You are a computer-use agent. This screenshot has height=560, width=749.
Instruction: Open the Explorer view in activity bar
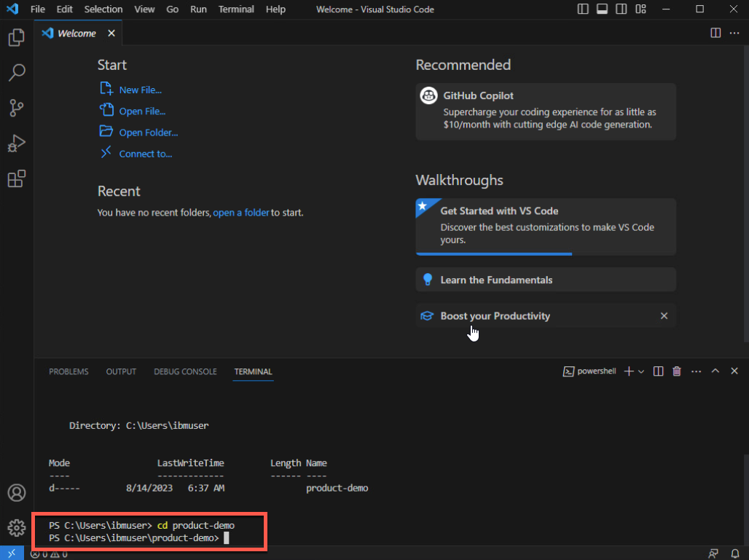[16, 38]
